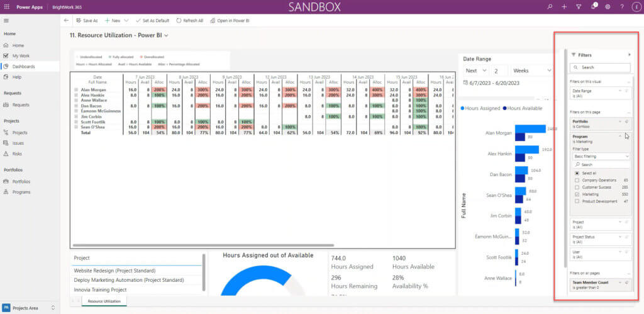Screen dimensions: 644x314
Task: Check the Product Development filter option
Action: [577, 201]
